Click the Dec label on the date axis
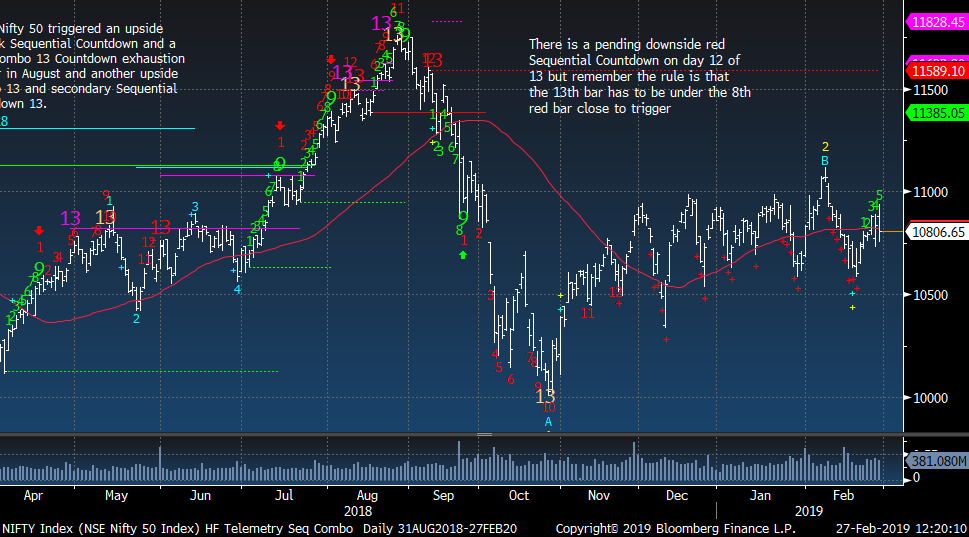The height and width of the screenshot is (537, 969). coord(677,496)
